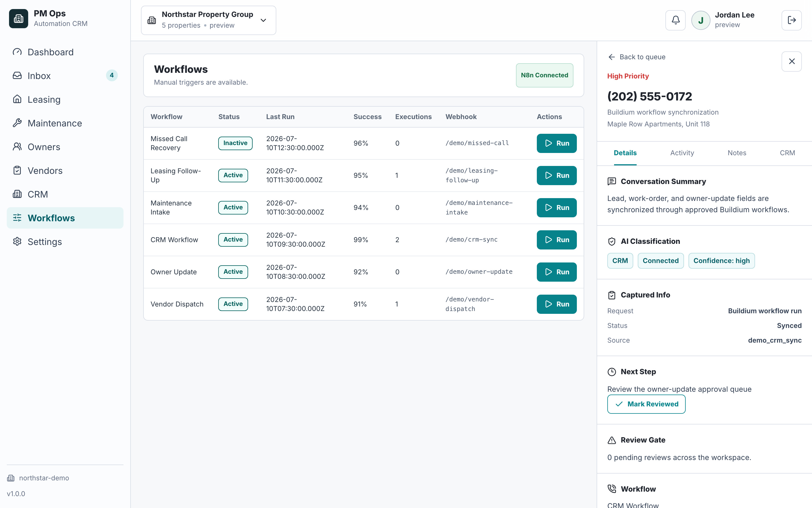Select the Connected classification tag
The image size is (812, 508).
[x=660, y=261]
